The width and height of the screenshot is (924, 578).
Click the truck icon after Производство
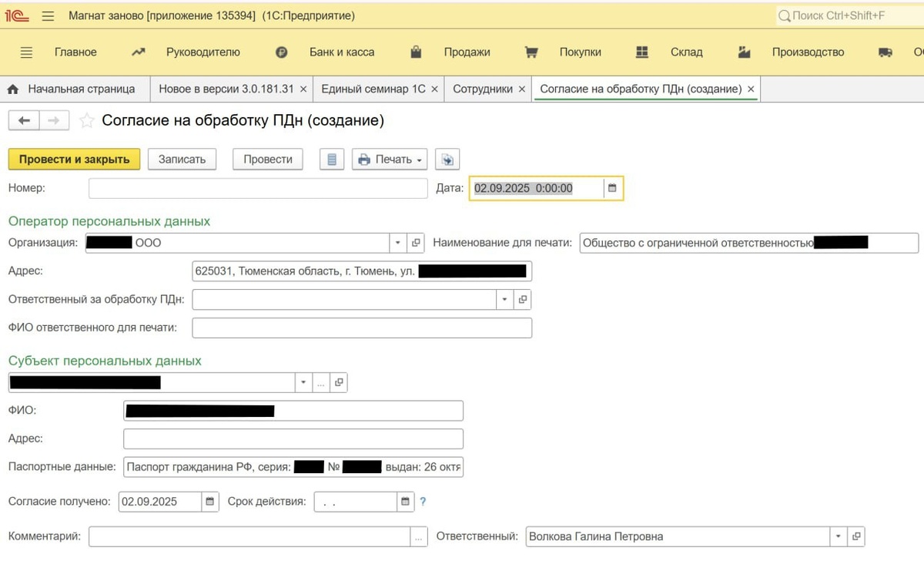tap(885, 52)
